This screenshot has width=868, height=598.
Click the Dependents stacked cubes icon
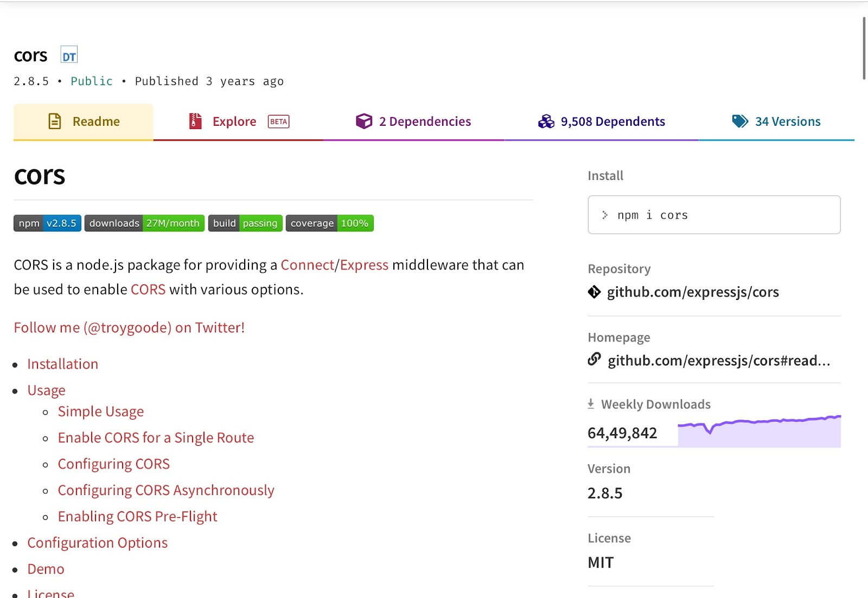[546, 121]
